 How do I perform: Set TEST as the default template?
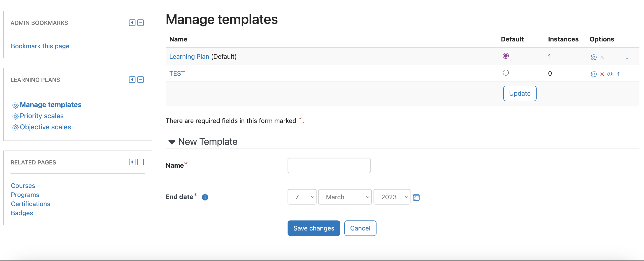[506, 73]
